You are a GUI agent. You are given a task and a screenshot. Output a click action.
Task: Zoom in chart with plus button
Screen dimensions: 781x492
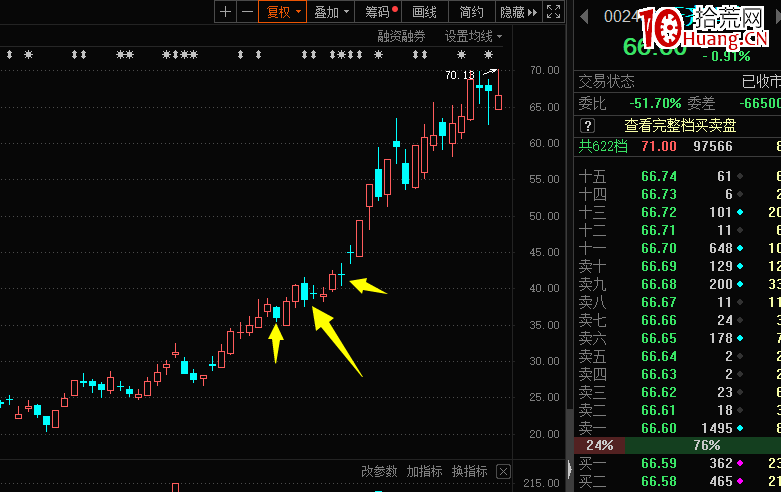225,11
